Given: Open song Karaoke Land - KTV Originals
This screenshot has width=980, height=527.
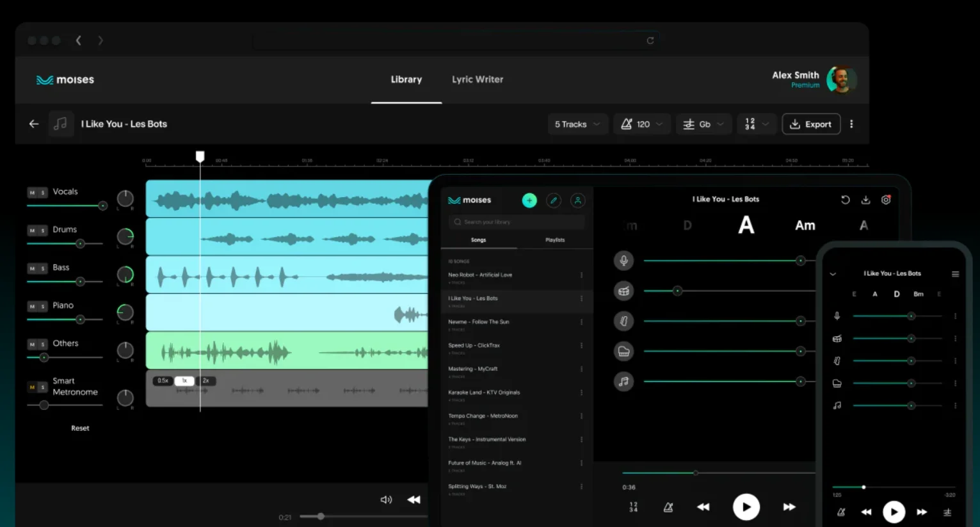Looking at the screenshot, I should click(516, 395).
